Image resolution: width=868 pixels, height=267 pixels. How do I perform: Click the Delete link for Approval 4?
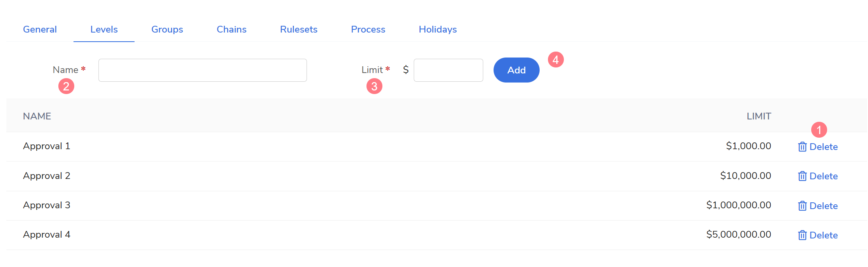point(824,235)
